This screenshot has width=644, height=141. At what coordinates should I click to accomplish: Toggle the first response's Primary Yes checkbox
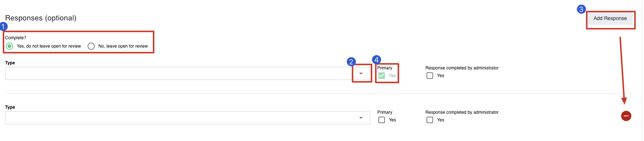click(381, 76)
